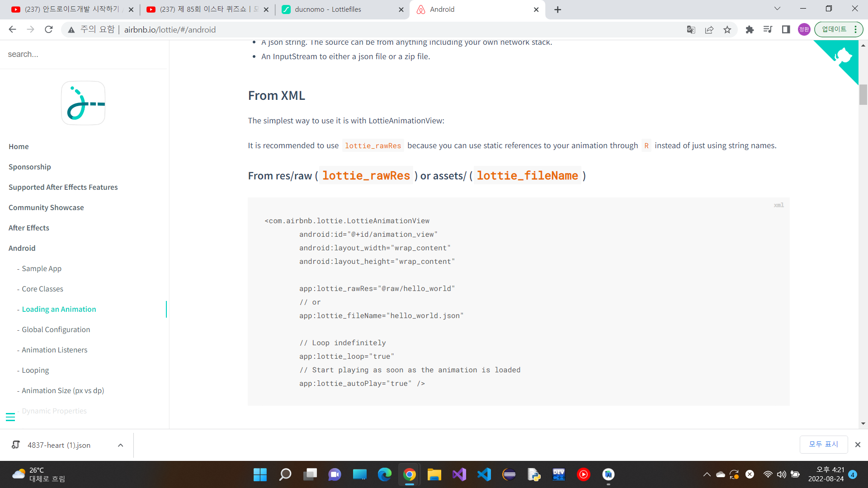Open the browser extensions puzzle icon

(x=750, y=30)
